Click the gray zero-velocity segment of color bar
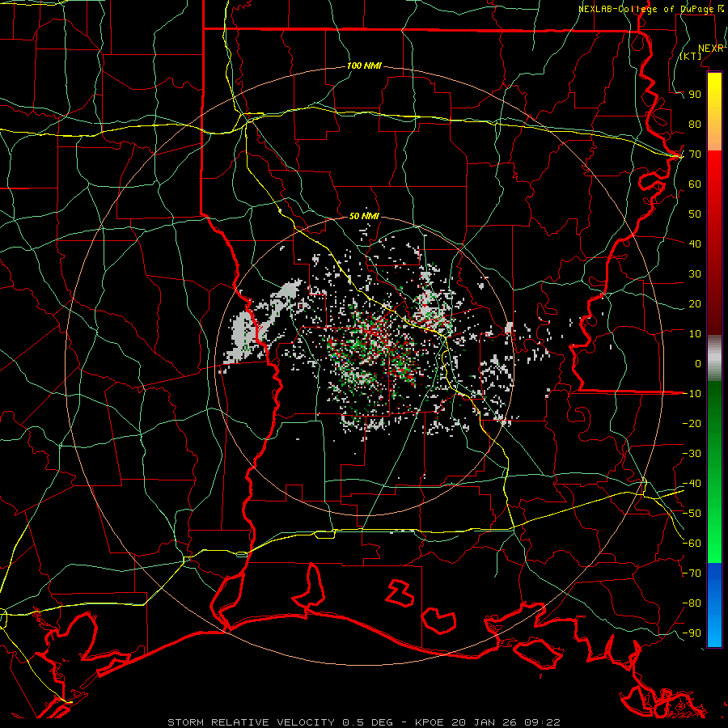Viewport: 728px width, 728px height. pos(714,358)
